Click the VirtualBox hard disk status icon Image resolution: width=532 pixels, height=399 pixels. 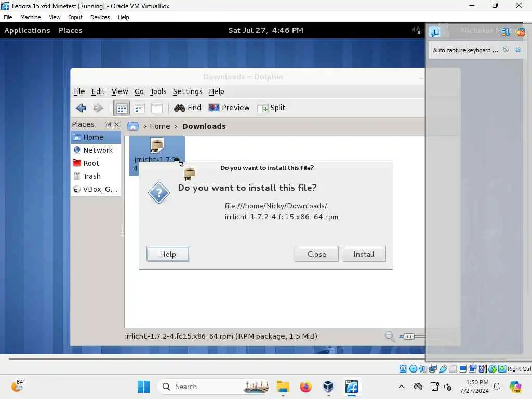pyautogui.click(x=403, y=369)
